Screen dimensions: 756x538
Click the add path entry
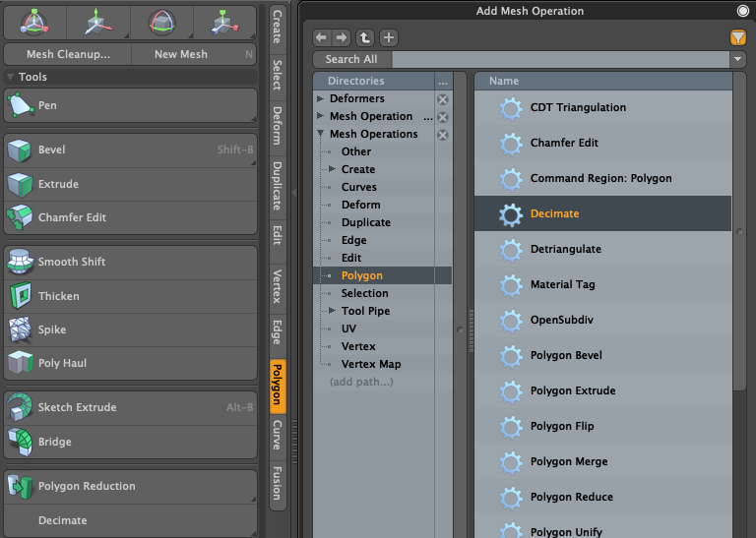coord(361,382)
